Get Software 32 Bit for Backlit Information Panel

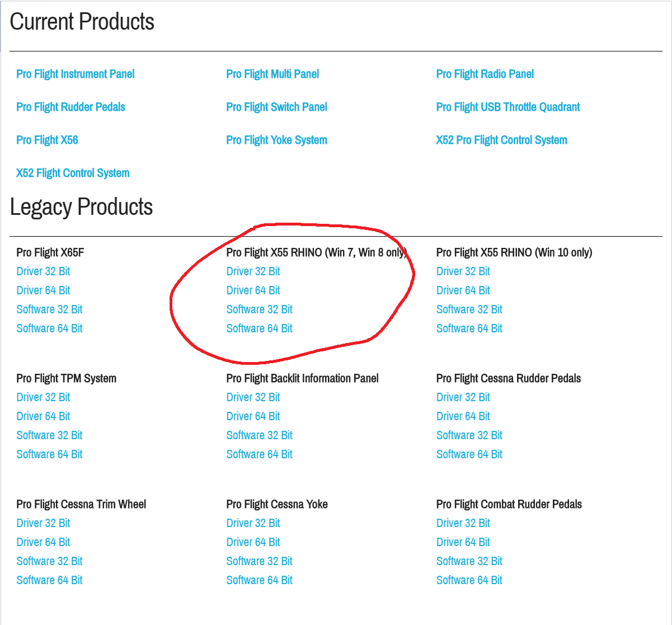point(259,435)
